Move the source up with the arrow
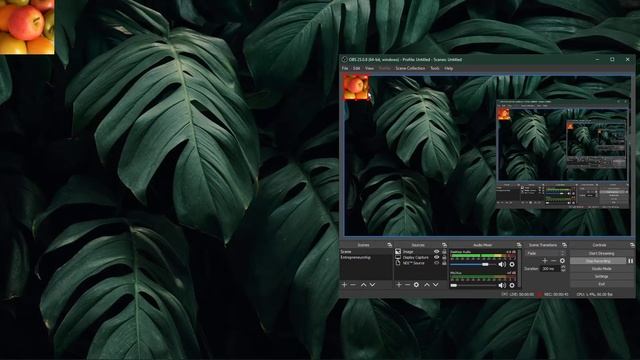This screenshot has width=640, height=360. point(427,284)
